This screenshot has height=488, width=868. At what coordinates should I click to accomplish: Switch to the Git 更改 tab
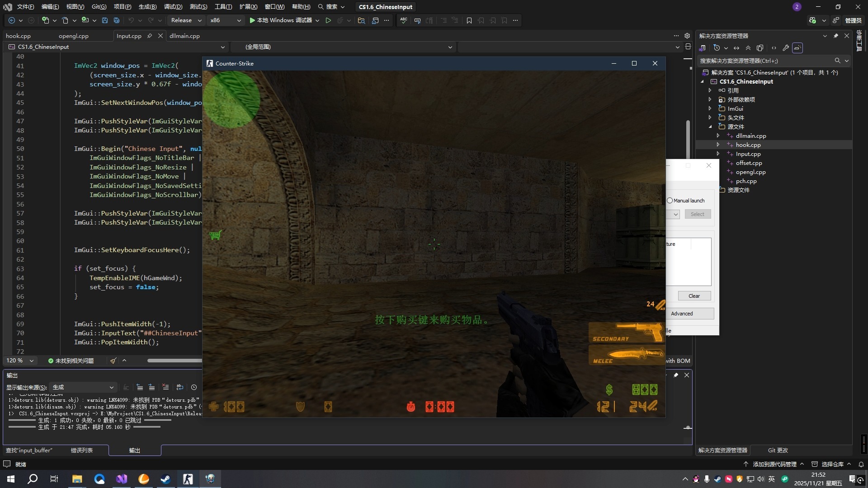coord(778,450)
